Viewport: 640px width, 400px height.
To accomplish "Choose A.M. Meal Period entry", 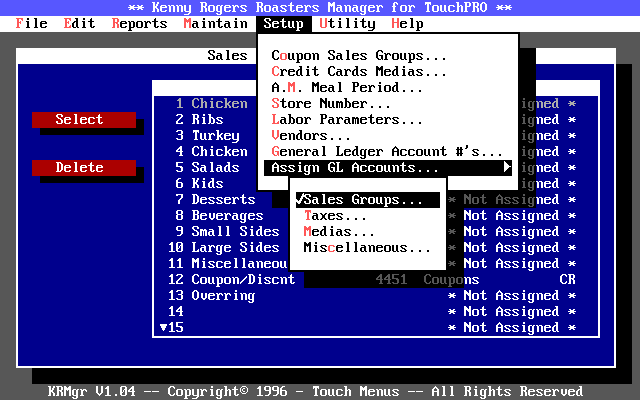I will tap(387, 87).
